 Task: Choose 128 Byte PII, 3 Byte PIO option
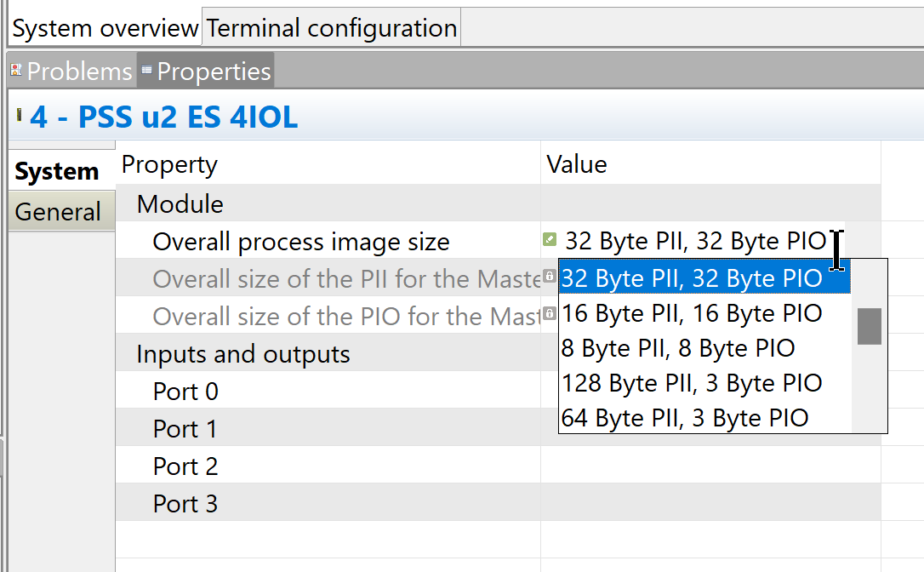704,383
